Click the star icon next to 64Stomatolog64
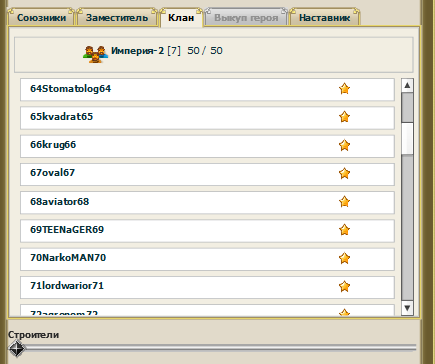The image size is (435, 364). click(x=344, y=89)
